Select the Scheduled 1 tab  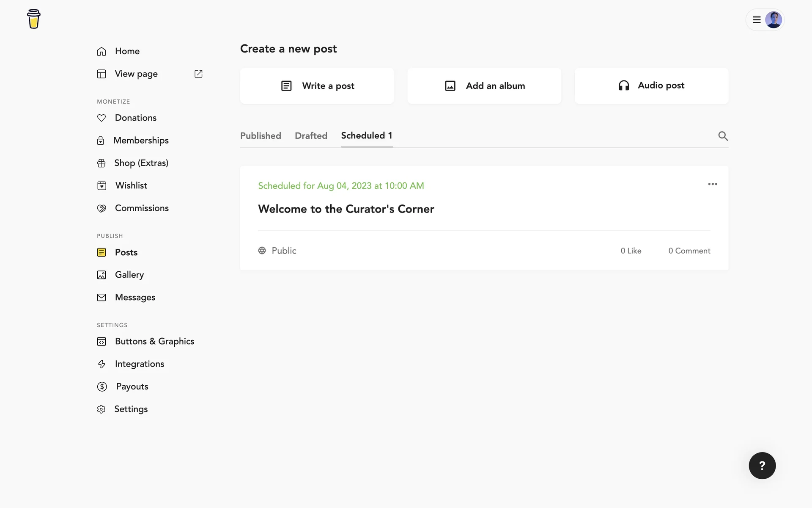click(x=367, y=136)
